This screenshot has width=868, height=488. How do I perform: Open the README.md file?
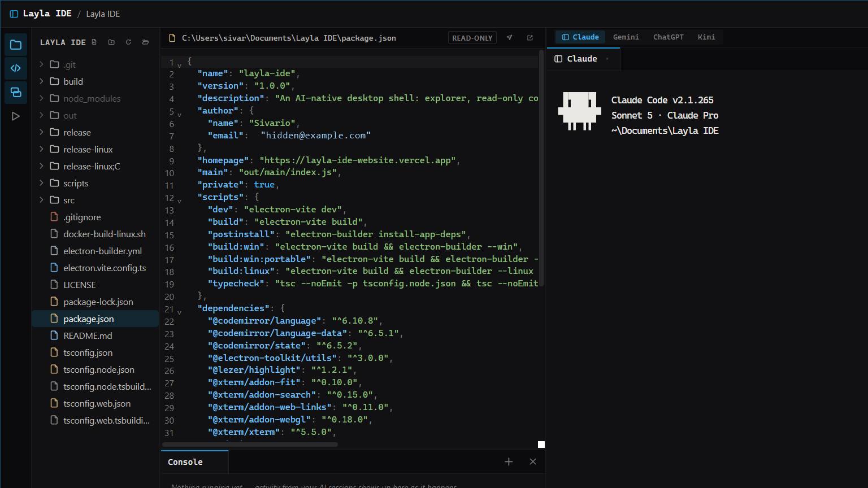click(x=95, y=335)
